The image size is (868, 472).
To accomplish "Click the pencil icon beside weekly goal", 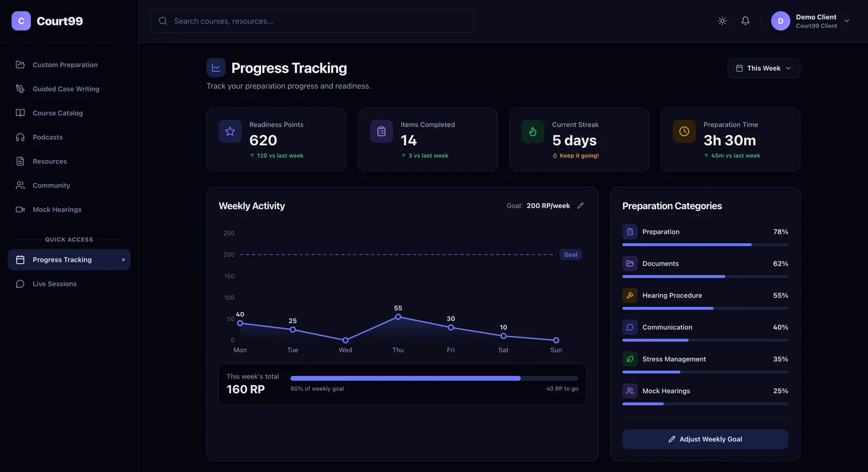I will (580, 206).
